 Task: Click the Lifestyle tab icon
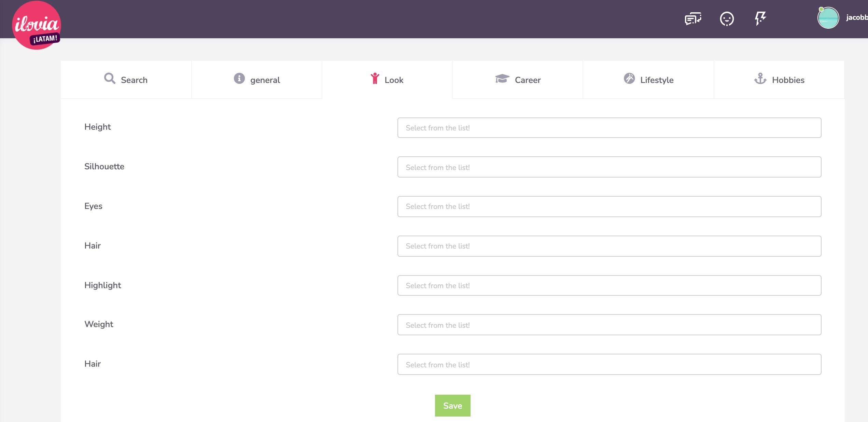click(x=629, y=79)
